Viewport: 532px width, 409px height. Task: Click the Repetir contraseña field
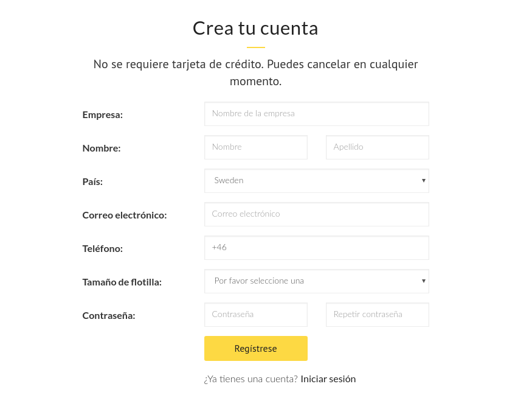coord(377,315)
